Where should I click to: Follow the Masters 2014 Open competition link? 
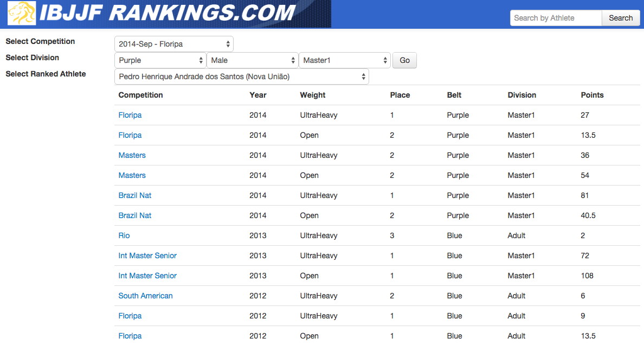click(x=132, y=175)
